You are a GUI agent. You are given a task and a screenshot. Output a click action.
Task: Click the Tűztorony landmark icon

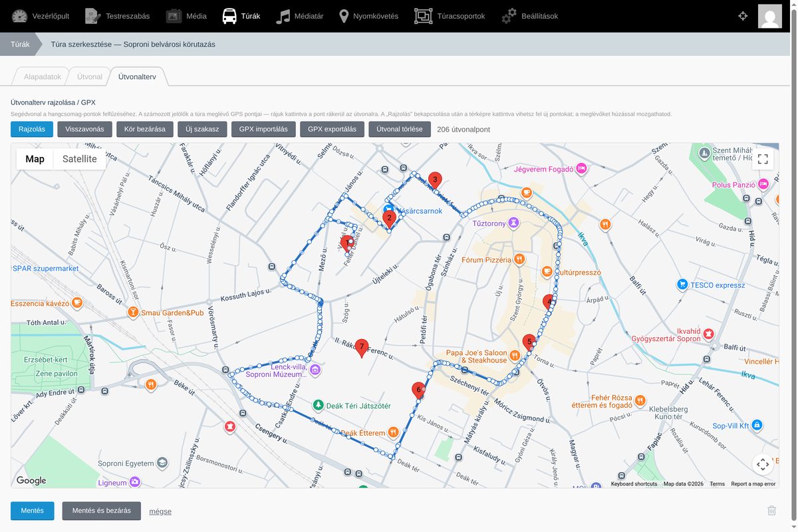(x=513, y=223)
